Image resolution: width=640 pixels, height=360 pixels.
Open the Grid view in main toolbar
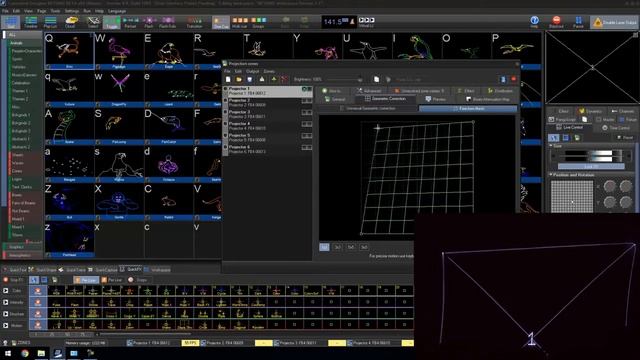click(11, 22)
